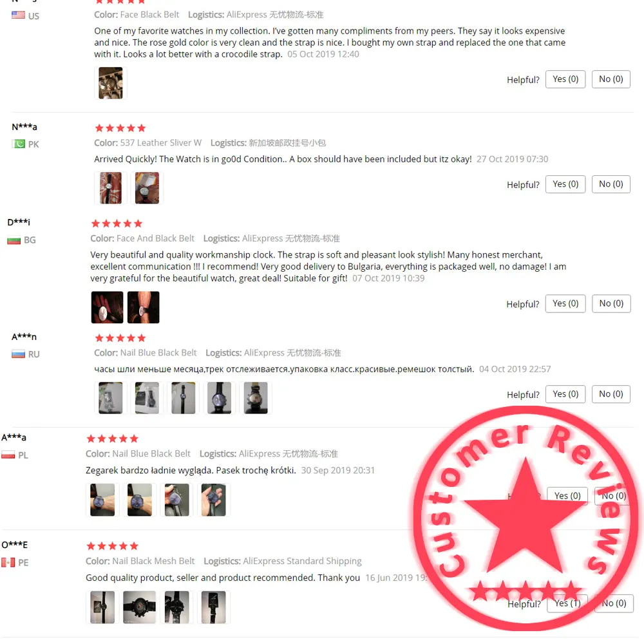Open second photo in N***a's review
This screenshot has width=644, height=644.
tap(147, 188)
